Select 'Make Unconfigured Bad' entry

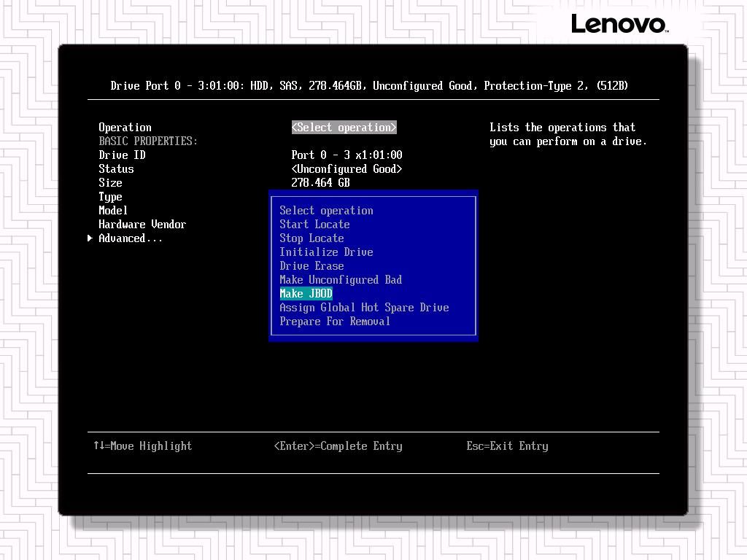pyautogui.click(x=341, y=280)
